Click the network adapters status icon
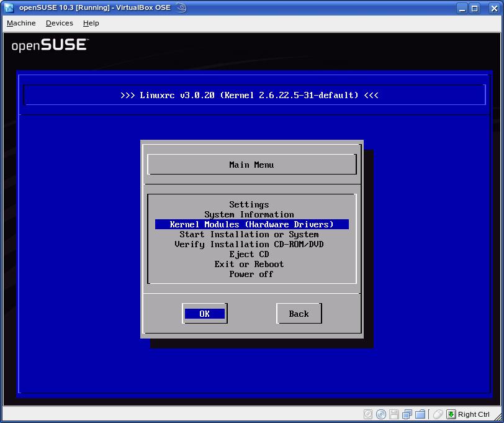The height and width of the screenshot is (423, 504). [x=407, y=414]
